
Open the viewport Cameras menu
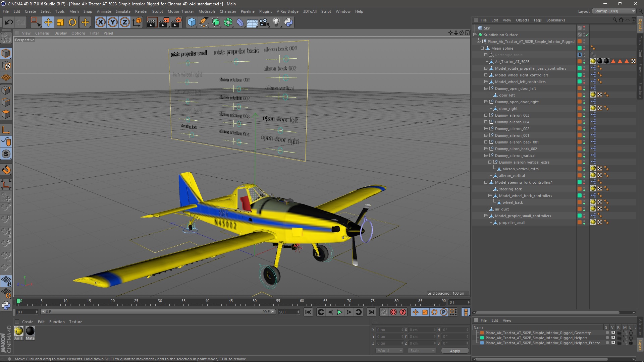click(42, 33)
